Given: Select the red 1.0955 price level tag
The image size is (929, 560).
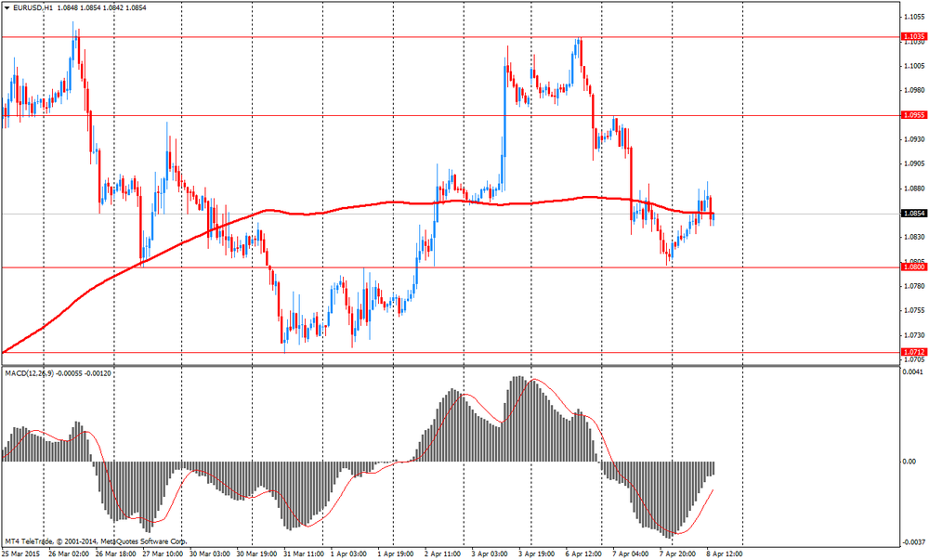Looking at the screenshot, I should coord(912,115).
